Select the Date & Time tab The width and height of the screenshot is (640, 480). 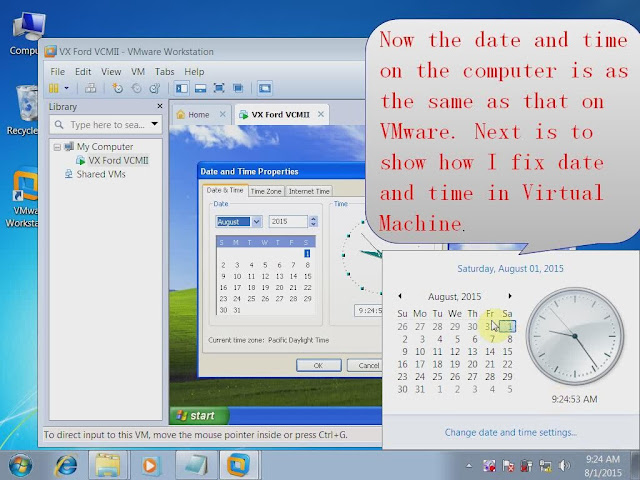[x=225, y=190]
